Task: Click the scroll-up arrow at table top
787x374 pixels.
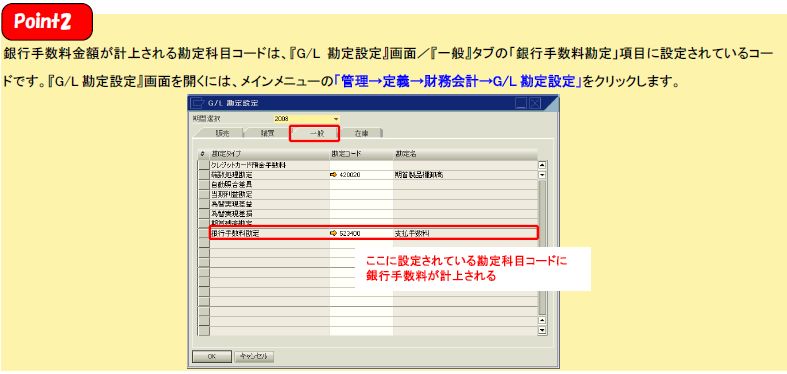Action: click(542, 165)
